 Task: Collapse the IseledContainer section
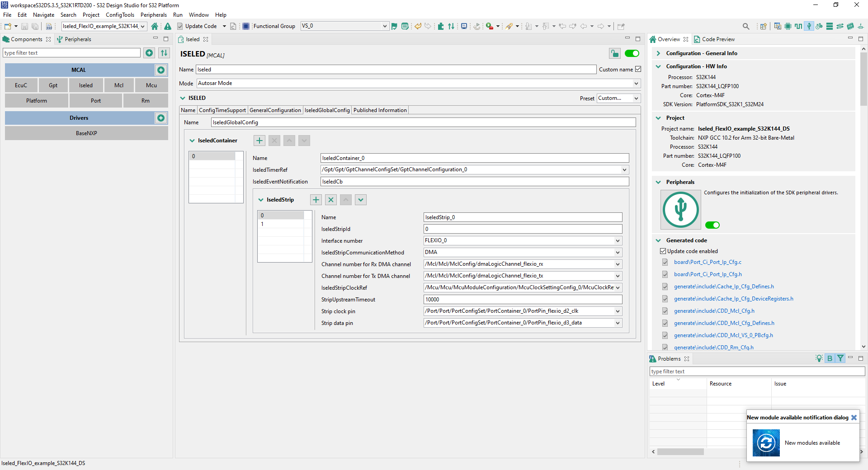pos(192,141)
